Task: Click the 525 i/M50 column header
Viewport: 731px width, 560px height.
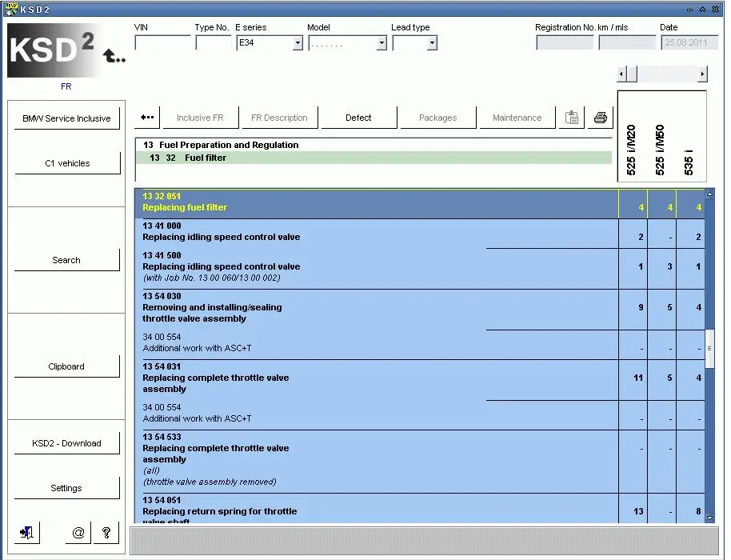Action: pos(660,150)
